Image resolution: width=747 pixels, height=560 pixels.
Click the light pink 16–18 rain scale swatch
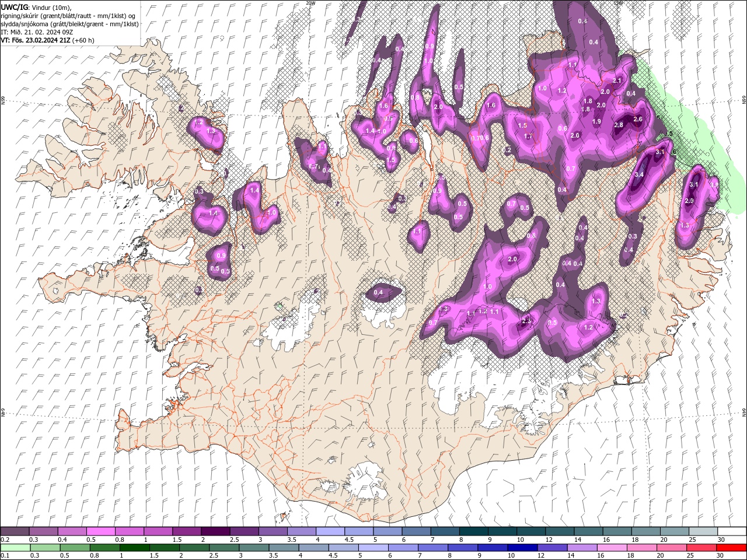coord(612,548)
